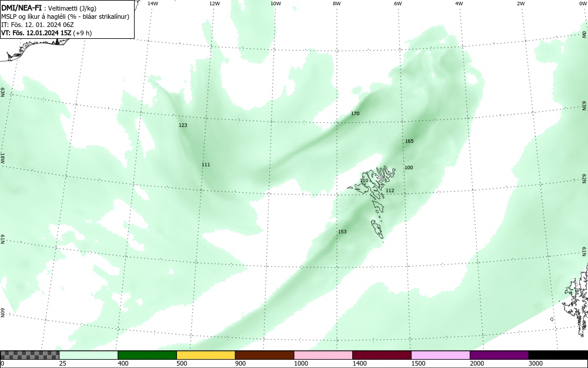This screenshot has height=368, width=588.
Task: Click the legend scale label 1000
Action: click(x=300, y=363)
